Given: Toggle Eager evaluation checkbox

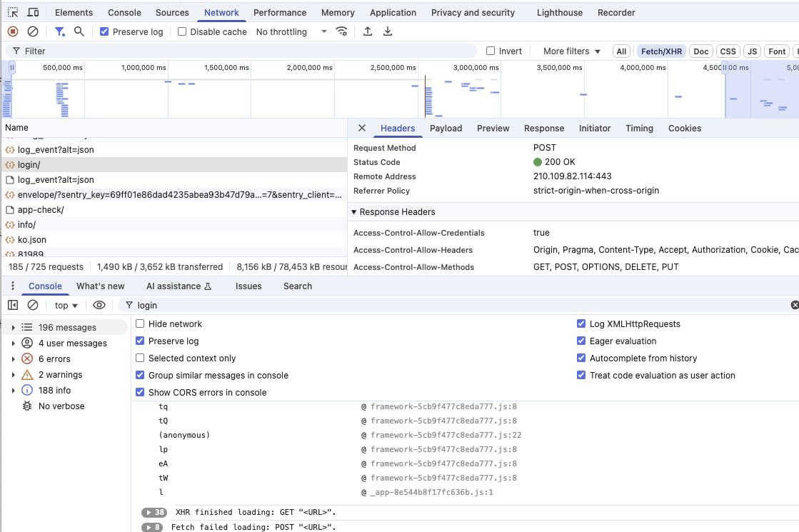Looking at the screenshot, I should click(581, 341).
